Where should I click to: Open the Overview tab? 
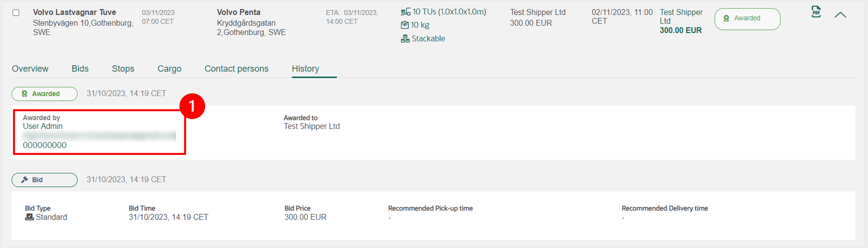click(30, 69)
